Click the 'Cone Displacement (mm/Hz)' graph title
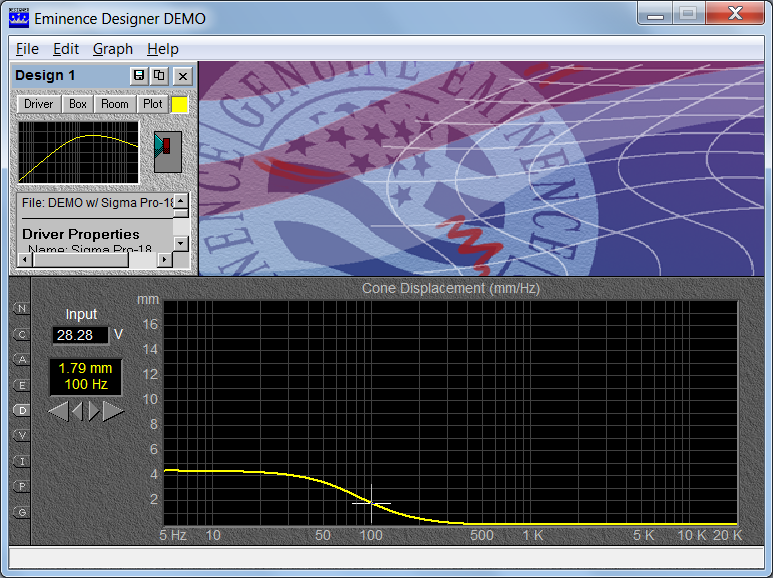This screenshot has width=773, height=578. pos(451,289)
